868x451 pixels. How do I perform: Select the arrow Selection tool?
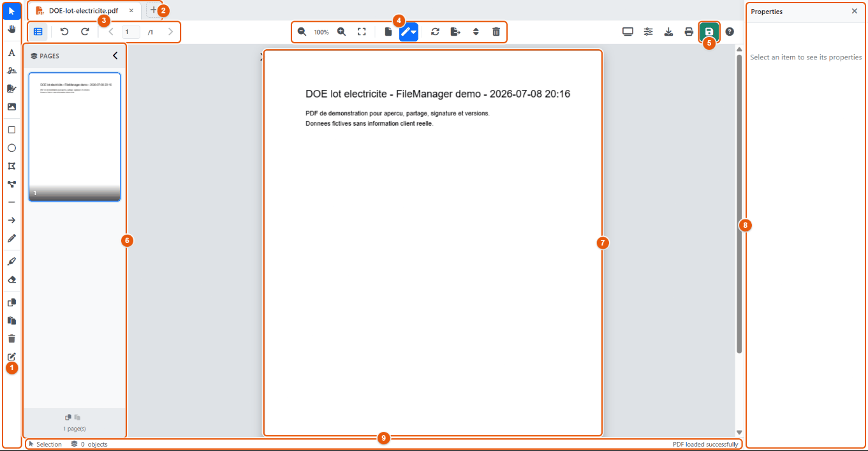[x=11, y=11]
